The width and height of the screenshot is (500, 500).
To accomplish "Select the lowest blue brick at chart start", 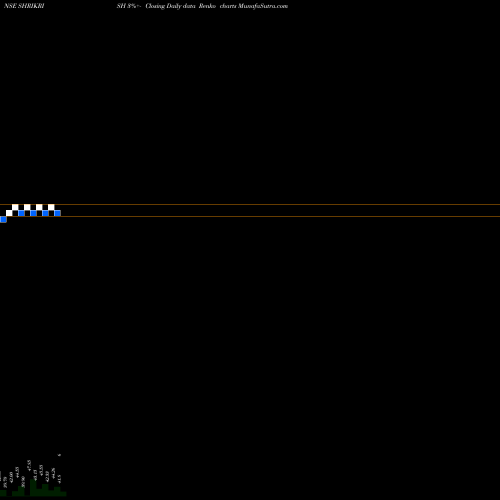I will click(x=3, y=219).
